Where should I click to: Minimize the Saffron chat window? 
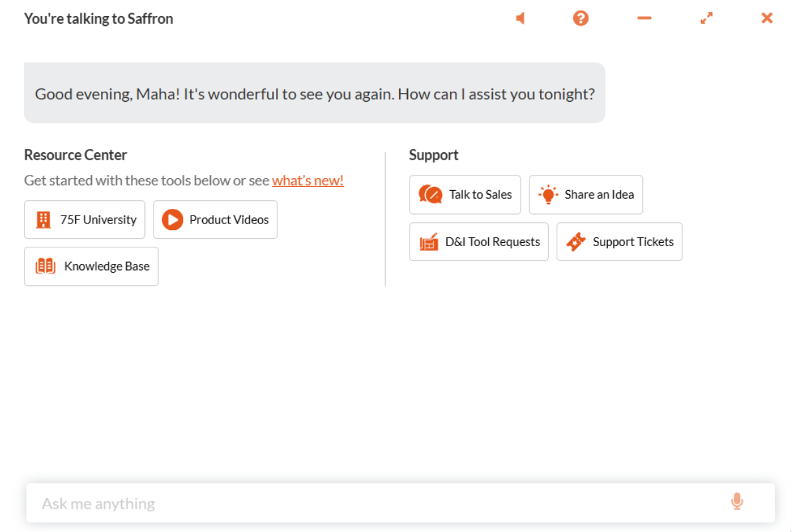[644, 18]
